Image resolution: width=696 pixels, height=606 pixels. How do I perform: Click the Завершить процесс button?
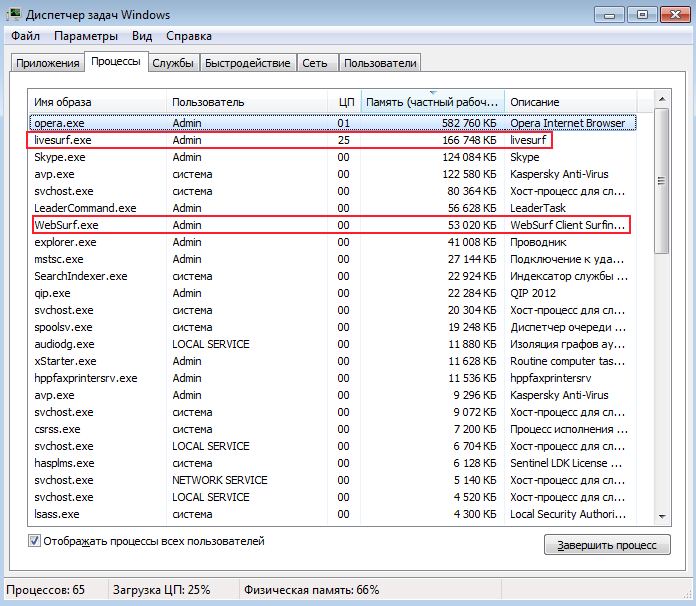point(607,545)
